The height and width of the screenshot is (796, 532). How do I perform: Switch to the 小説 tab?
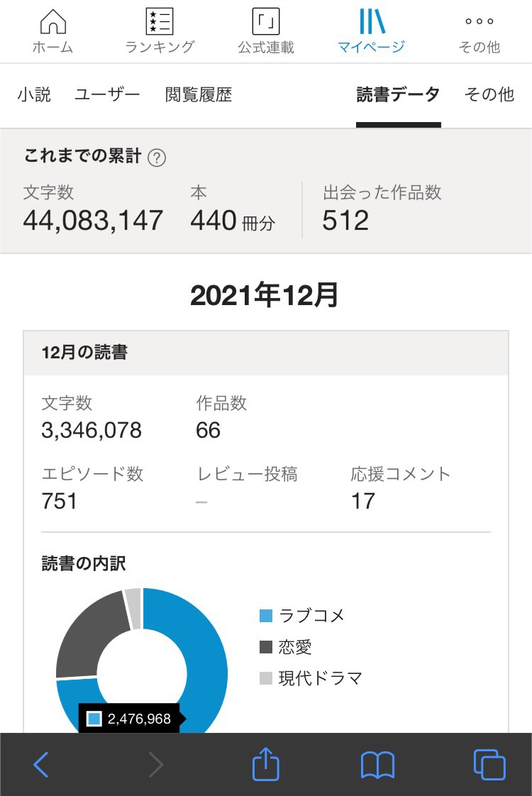[x=34, y=94]
